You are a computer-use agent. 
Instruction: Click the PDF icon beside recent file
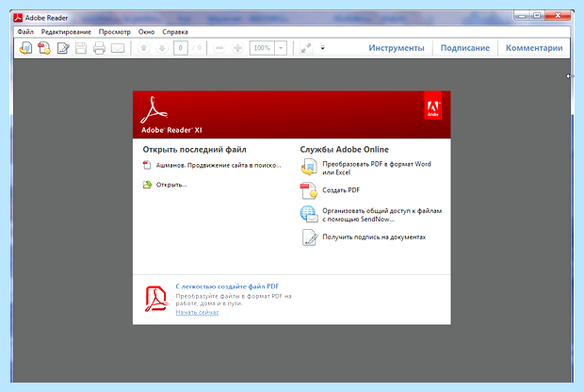coord(147,165)
